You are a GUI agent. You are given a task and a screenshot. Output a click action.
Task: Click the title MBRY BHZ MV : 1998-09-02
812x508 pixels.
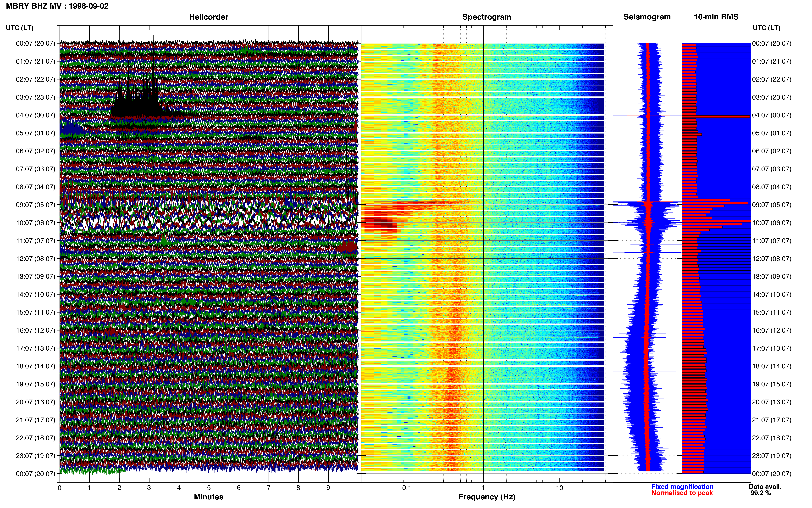57,6
